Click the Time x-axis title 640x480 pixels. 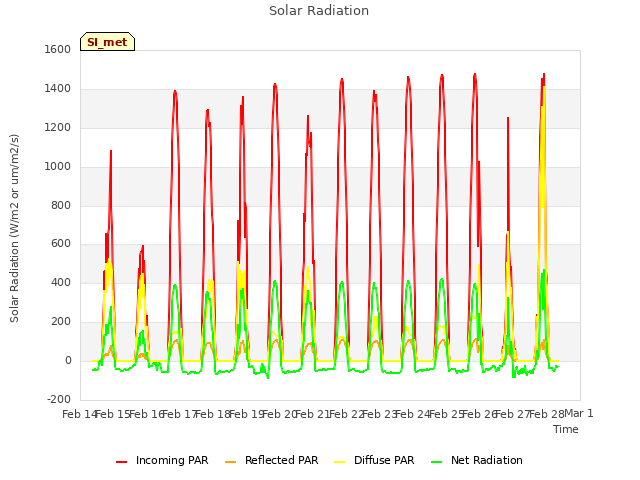pyautogui.click(x=566, y=429)
